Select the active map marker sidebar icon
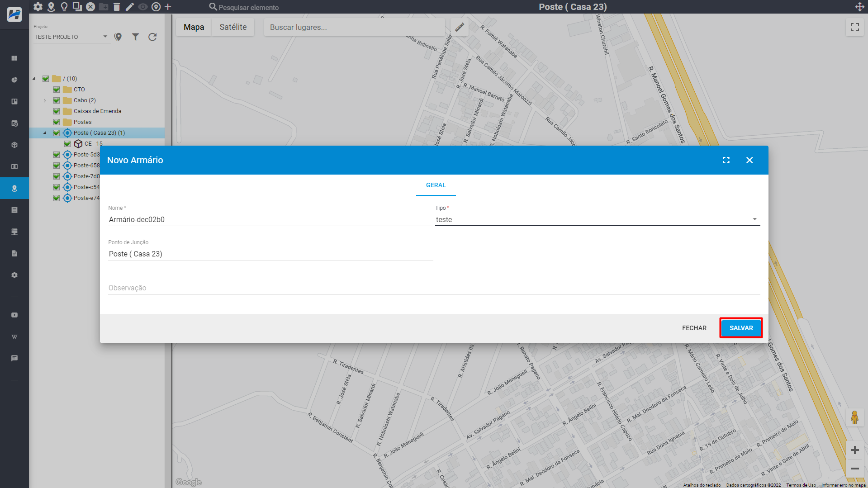Screen dimensions: 868x488 pyautogui.click(x=14, y=189)
